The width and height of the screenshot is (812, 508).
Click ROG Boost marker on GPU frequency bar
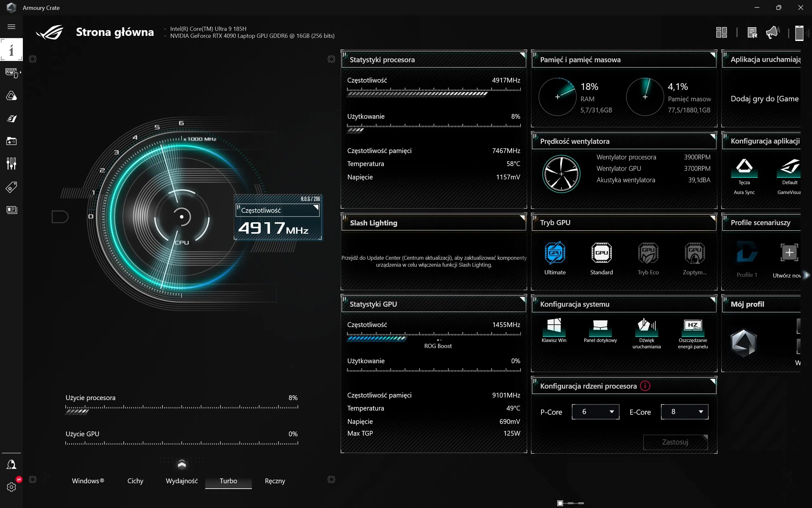click(438, 344)
